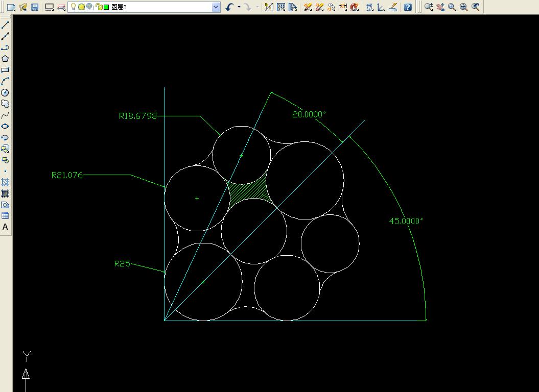
Task: Click the red magnet snap icon
Action: pos(355,7)
